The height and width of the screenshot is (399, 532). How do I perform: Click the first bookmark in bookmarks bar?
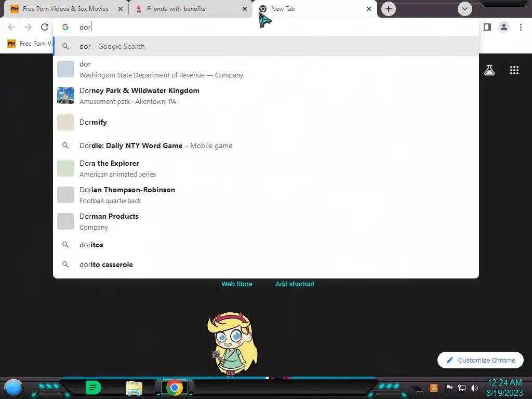pos(30,44)
